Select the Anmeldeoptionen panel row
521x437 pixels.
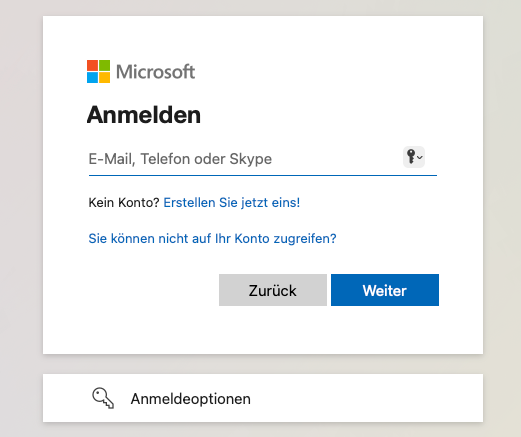(x=263, y=398)
